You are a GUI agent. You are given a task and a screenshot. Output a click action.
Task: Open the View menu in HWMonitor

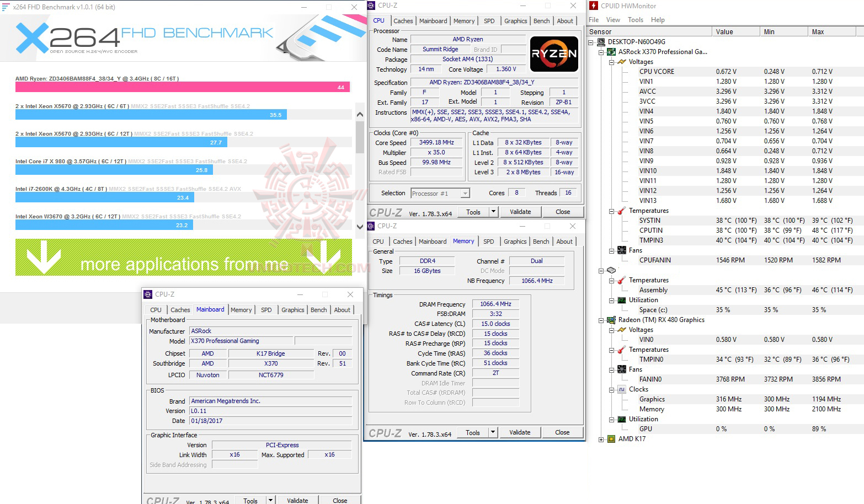coord(612,19)
